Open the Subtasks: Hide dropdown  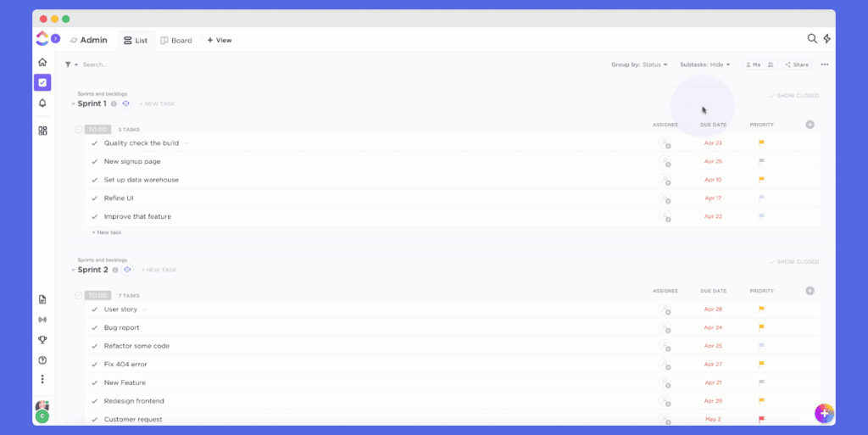[x=704, y=64]
